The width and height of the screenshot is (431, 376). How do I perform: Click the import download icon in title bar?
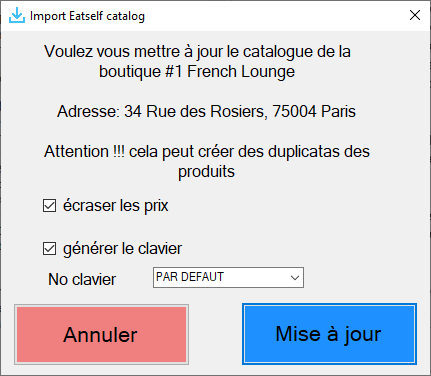click(17, 16)
